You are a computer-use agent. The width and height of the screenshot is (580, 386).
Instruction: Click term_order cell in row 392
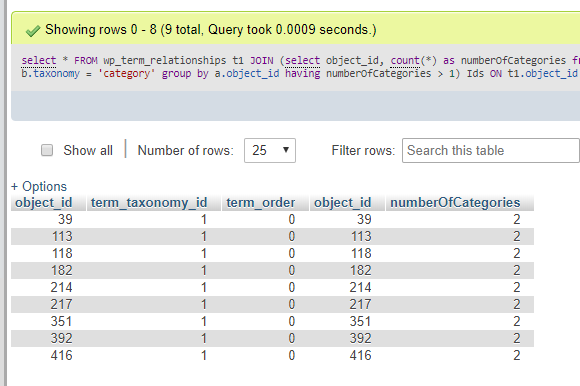[x=291, y=339]
